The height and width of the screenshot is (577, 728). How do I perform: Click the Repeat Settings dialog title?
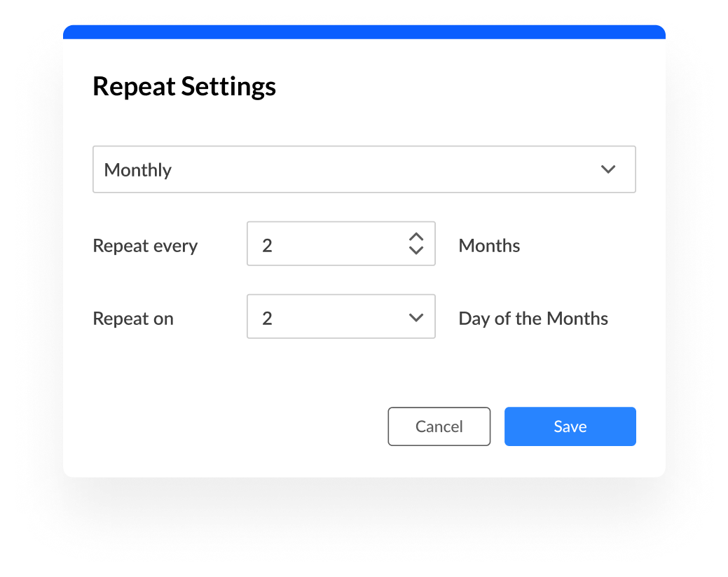(x=184, y=87)
